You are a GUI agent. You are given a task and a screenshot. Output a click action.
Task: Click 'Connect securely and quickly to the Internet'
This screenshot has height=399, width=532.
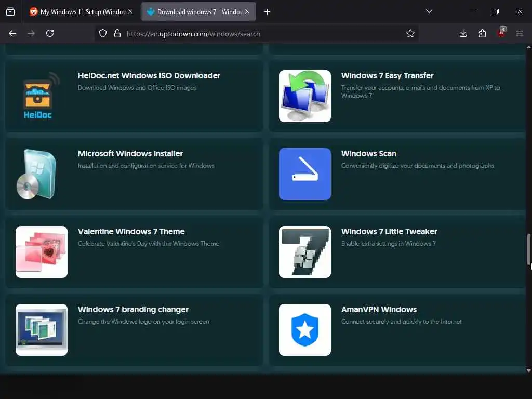402,322
